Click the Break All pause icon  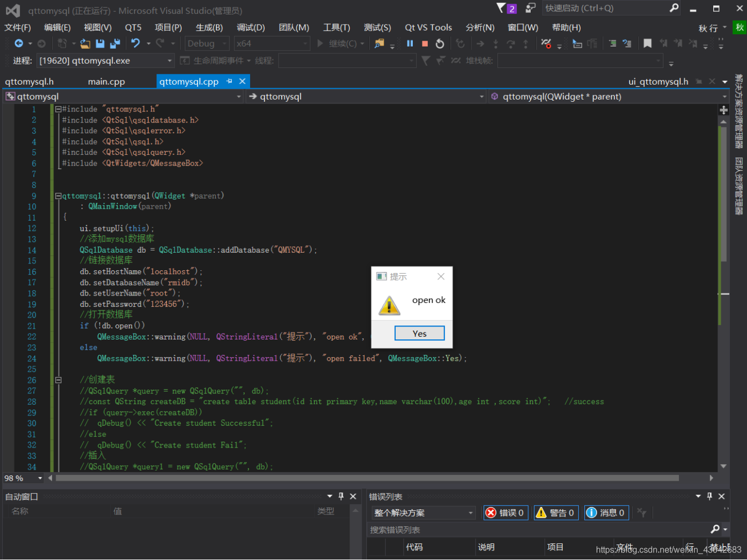point(410,43)
